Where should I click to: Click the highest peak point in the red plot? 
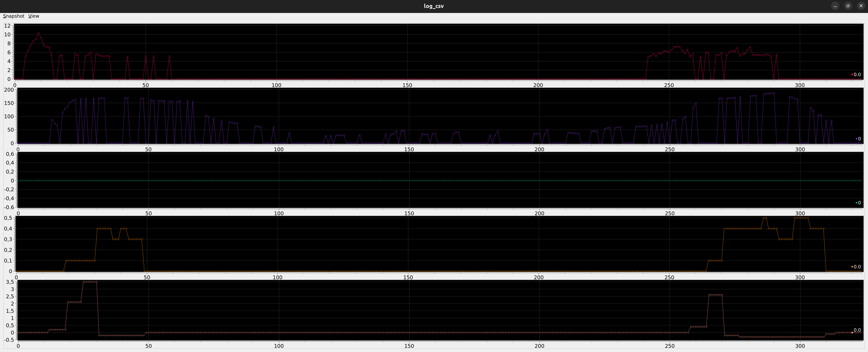(x=38, y=33)
